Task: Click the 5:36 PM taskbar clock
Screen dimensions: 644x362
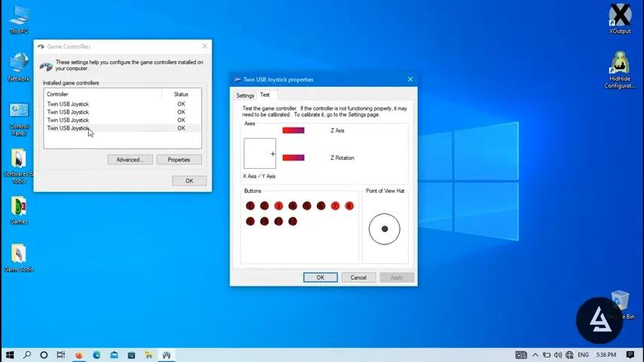Action: click(x=606, y=354)
